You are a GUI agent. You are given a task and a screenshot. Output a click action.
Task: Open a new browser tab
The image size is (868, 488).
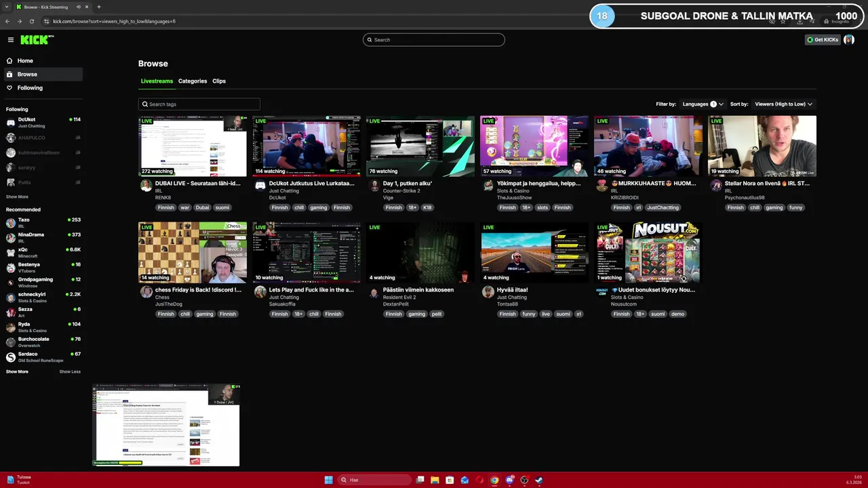[98, 7]
